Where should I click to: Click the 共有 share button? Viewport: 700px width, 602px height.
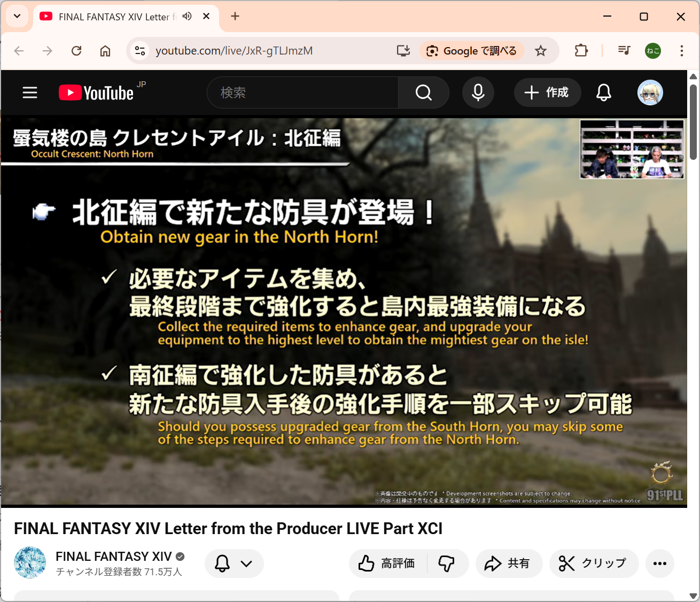[508, 564]
